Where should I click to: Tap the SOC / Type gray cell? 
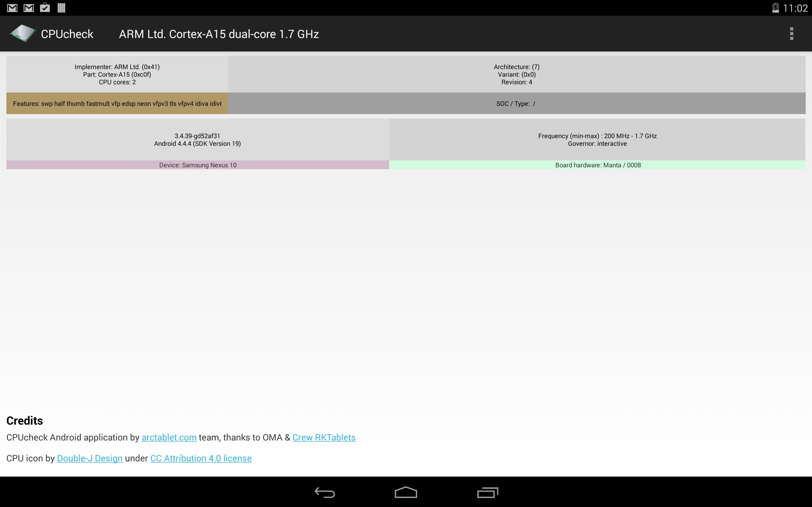[516, 104]
